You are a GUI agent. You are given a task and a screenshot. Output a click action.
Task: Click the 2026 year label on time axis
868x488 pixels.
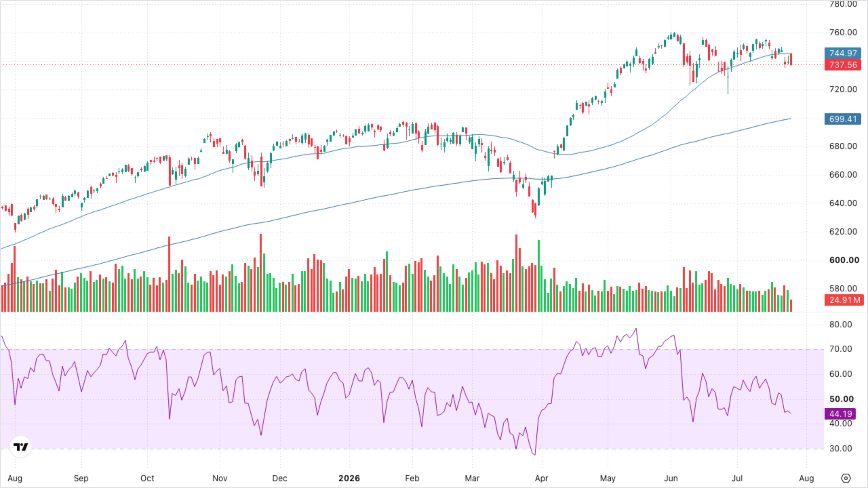(x=349, y=479)
